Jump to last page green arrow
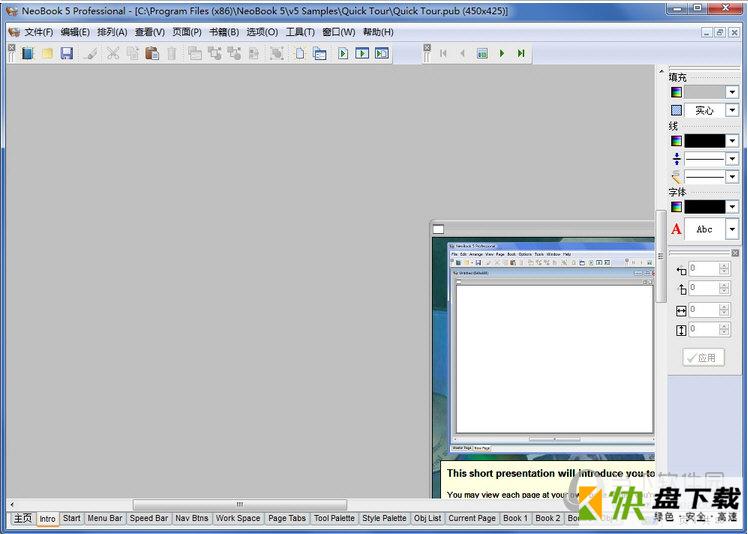 [521, 53]
